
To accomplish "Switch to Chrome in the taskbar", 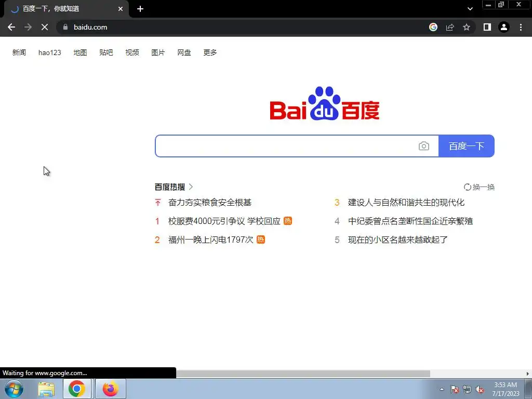I will pos(77,389).
